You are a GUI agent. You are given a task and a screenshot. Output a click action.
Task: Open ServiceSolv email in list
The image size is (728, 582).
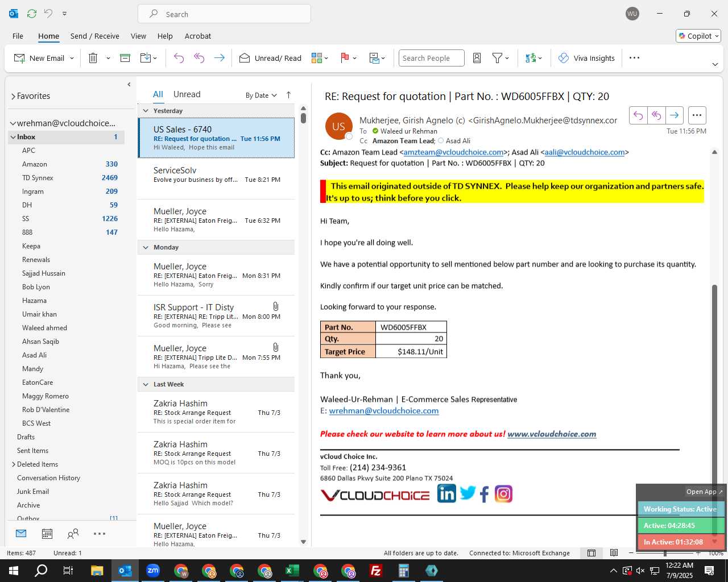[217, 179]
